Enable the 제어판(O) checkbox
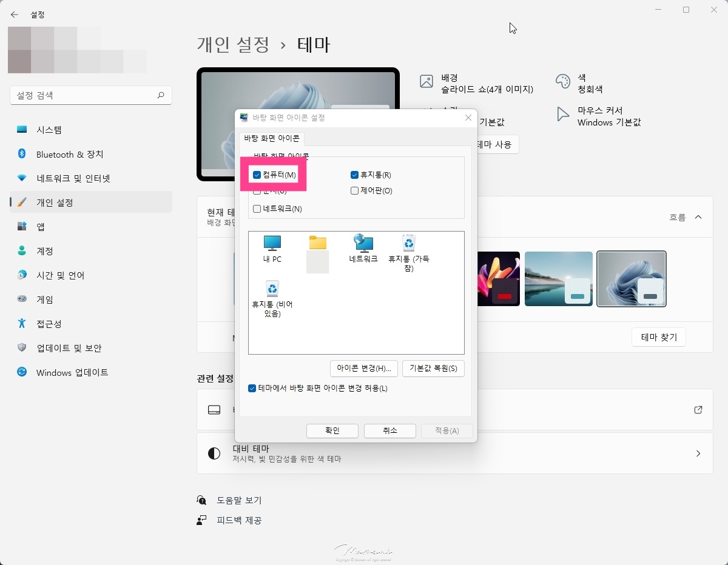728x565 pixels. coord(354,191)
